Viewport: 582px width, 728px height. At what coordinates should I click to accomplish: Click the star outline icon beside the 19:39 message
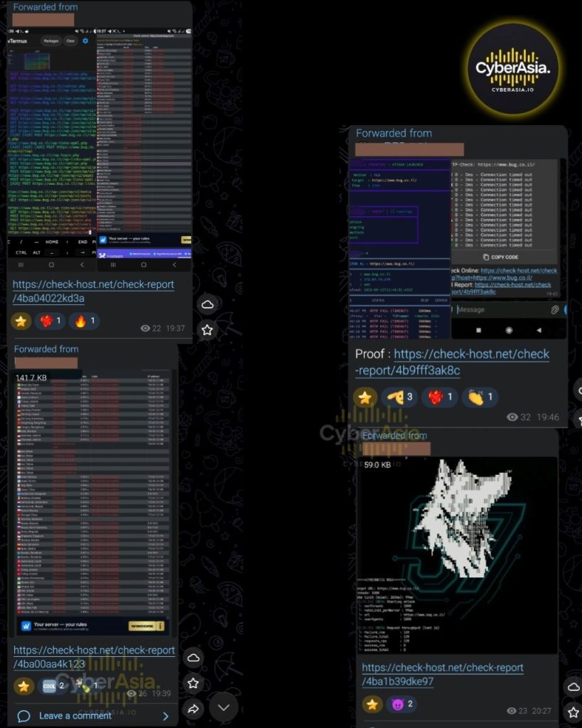(x=193, y=683)
